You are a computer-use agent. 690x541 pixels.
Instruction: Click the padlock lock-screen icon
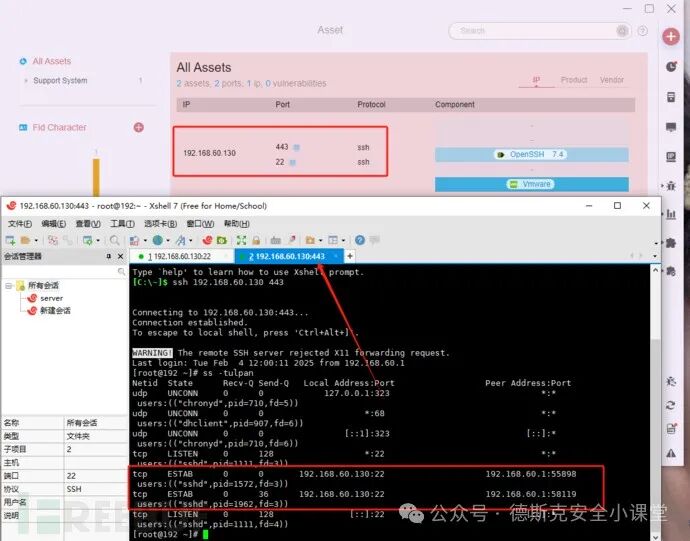pyautogui.click(x=256, y=240)
